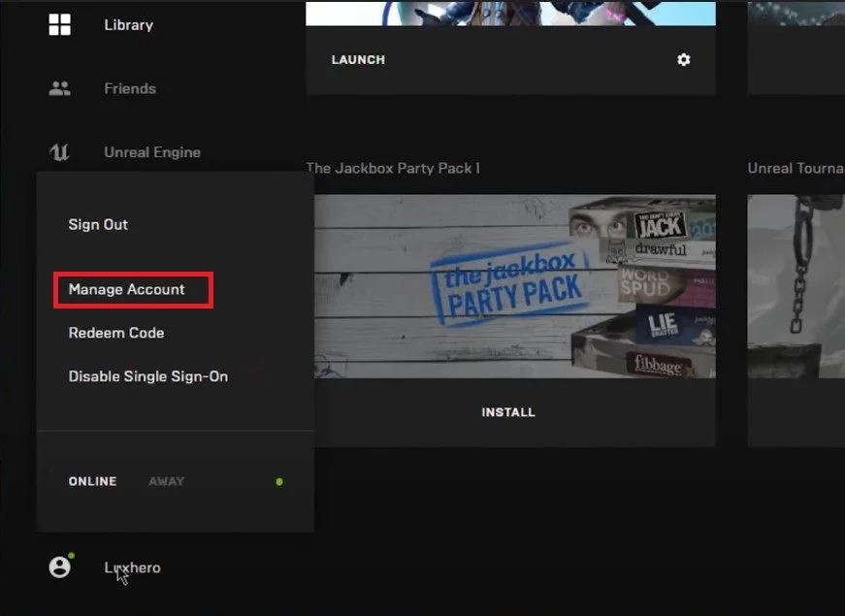Set status to Away

point(167,481)
